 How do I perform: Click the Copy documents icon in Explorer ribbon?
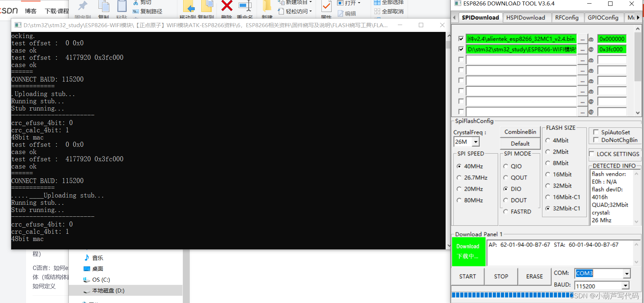tap(104, 6)
